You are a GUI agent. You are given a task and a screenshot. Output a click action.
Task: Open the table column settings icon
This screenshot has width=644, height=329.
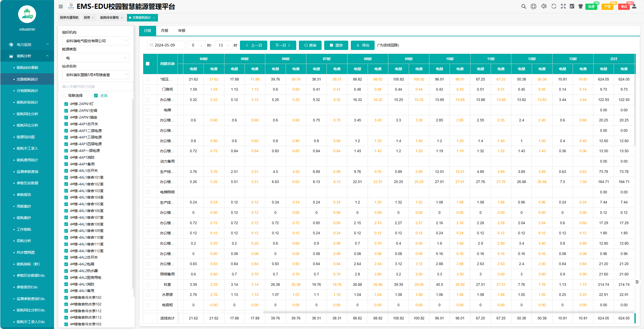pyautogui.click(x=637, y=282)
